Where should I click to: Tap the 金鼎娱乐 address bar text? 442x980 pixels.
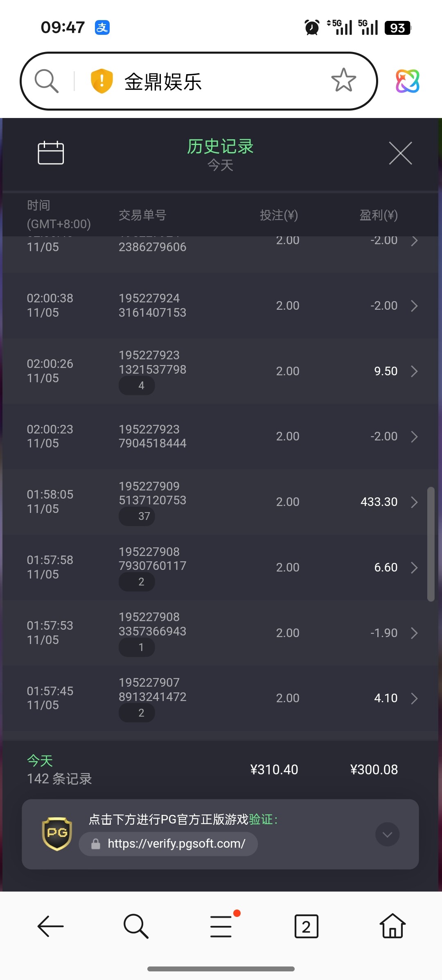click(x=163, y=82)
